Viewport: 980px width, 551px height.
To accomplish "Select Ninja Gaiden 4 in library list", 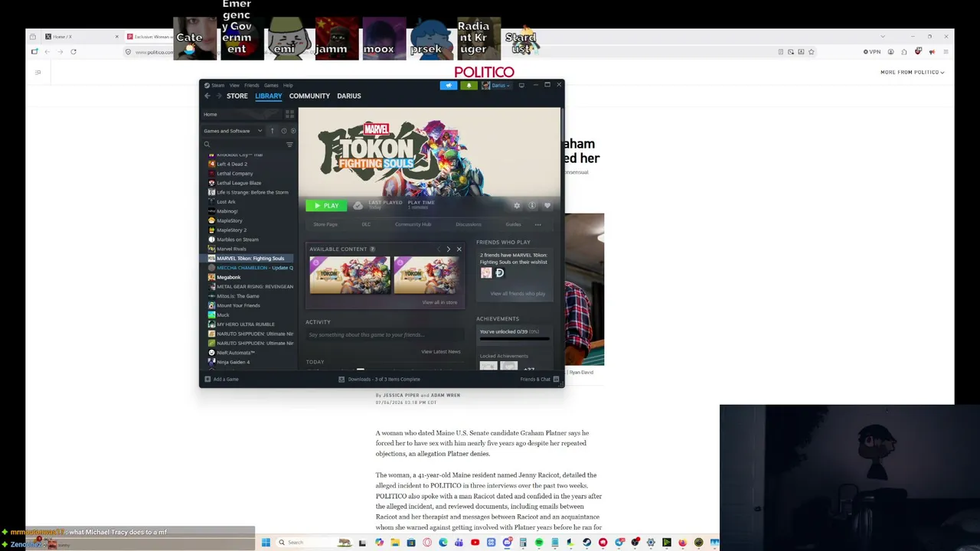I will [x=233, y=362].
